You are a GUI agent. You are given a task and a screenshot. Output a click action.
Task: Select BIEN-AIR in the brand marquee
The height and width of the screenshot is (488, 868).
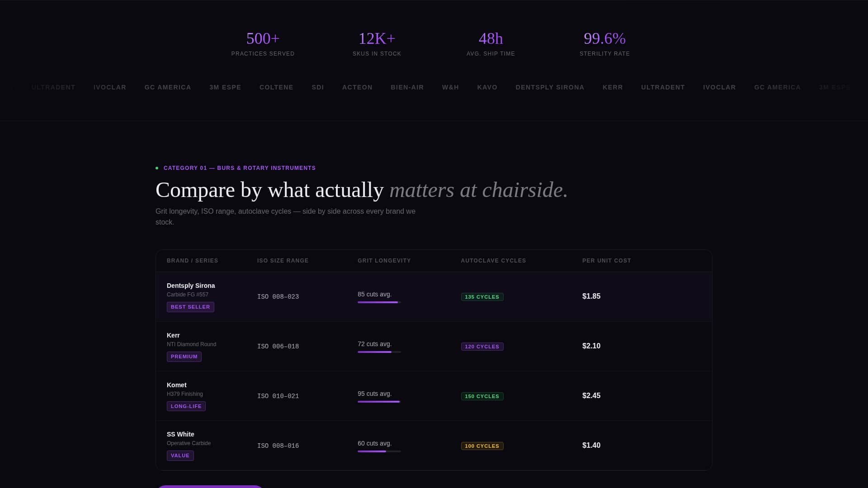coord(407,87)
